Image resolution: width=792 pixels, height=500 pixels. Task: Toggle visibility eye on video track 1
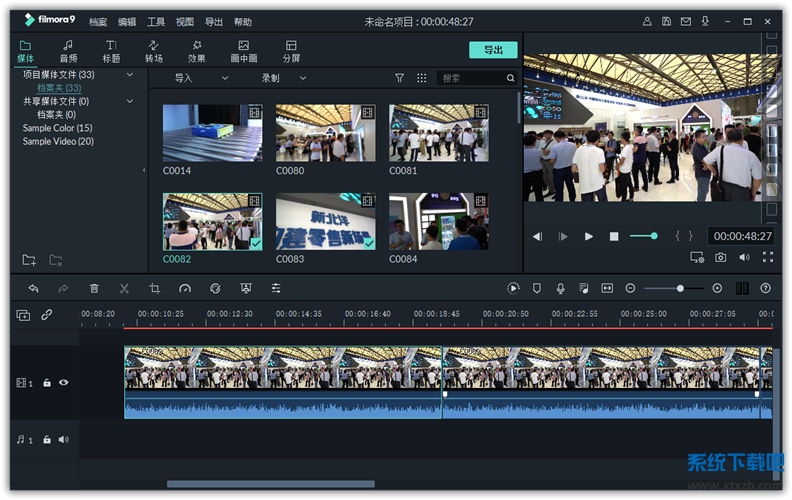tap(64, 382)
